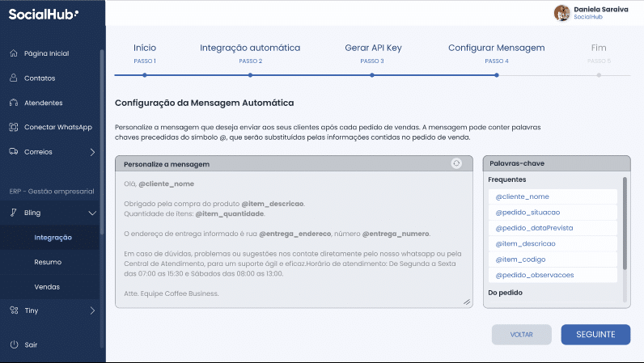Click the Gerar API Key step marker
Screen dimensions: 644x363
point(372,75)
